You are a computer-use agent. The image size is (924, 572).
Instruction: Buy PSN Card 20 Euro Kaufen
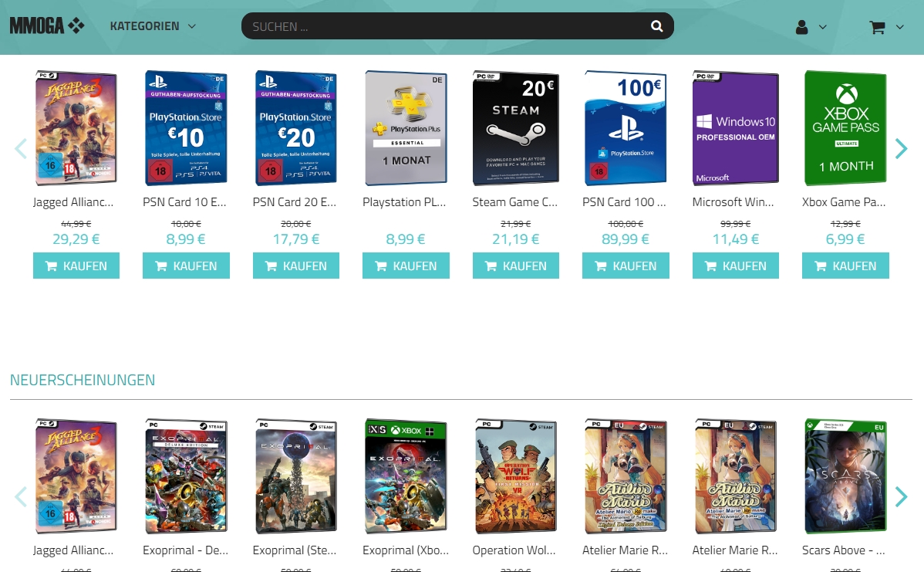click(x=296, y=266)
